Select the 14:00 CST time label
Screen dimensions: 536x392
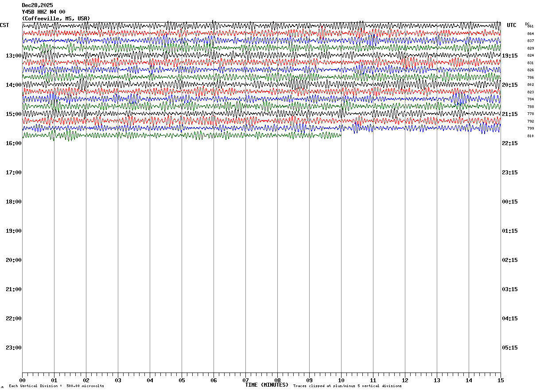point(14,85)
